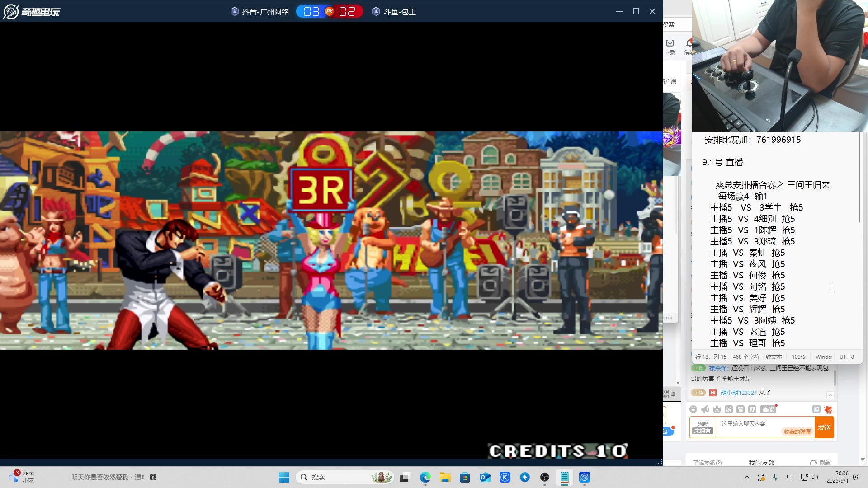Click the megaphone broadcast icon
Image resolution: width=868 pixels, height=488 pixels.
705,409
